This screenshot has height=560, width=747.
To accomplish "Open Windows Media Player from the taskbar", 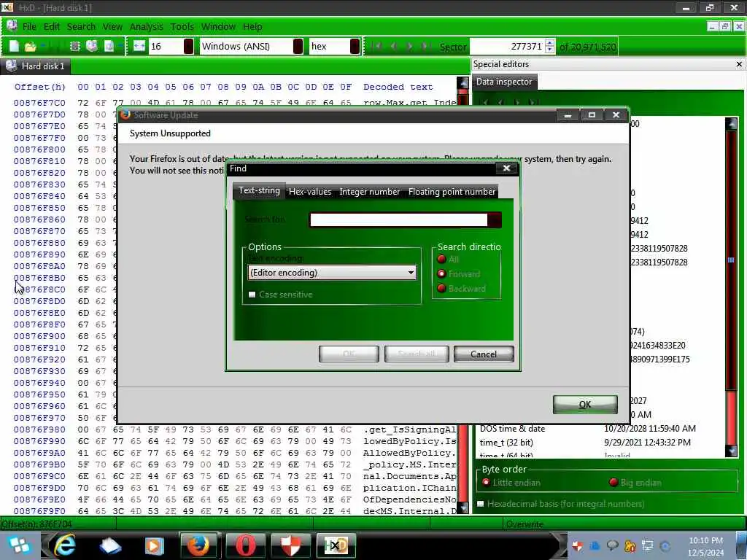I will 154,545.
